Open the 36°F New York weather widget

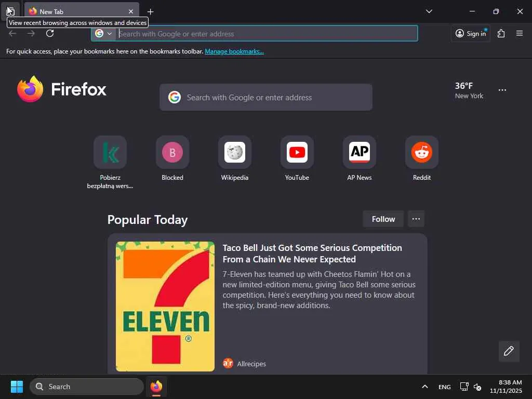pos(469,90)
